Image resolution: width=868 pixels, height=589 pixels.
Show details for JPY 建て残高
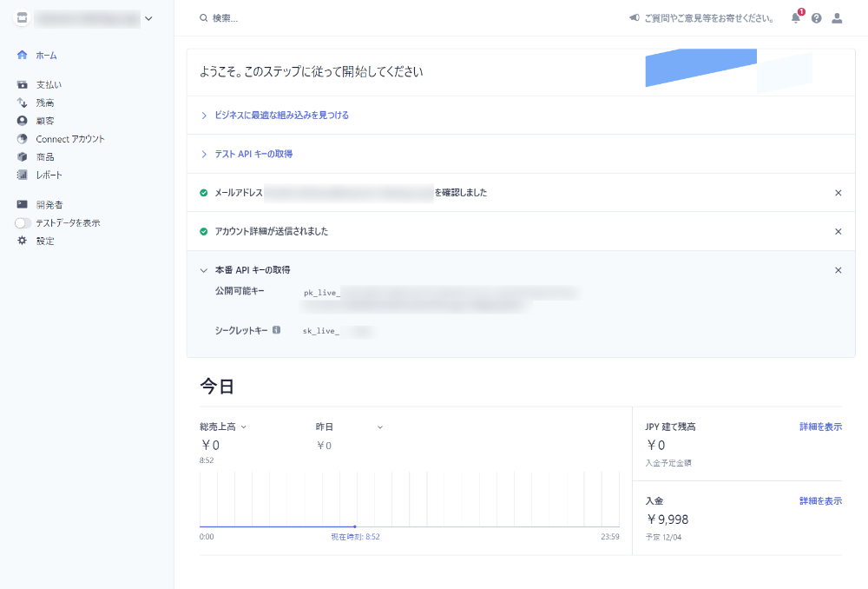tap(821, 427)
